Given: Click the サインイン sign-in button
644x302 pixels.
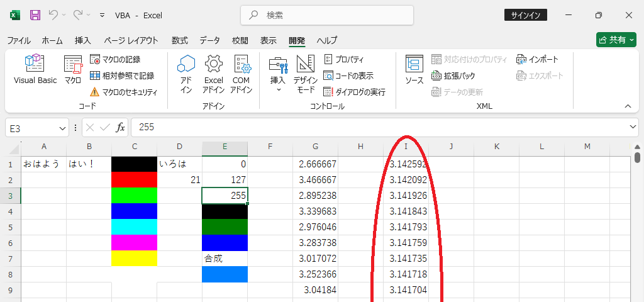Looking at the screenshot, I should [x=526, y=15].
